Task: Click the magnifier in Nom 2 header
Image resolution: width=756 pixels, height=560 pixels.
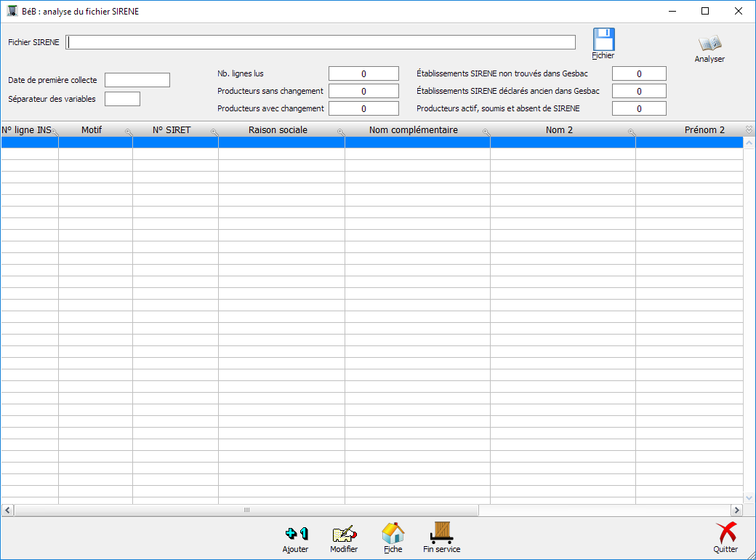Action: [631, 132]
